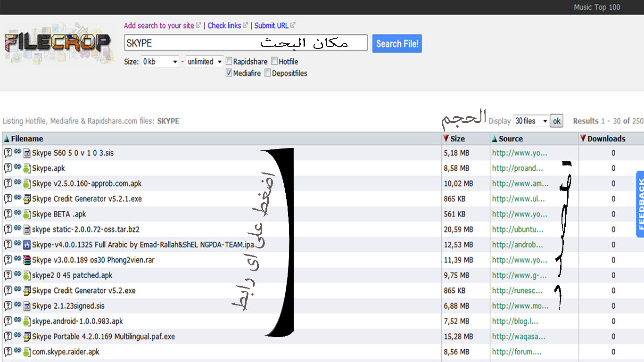The height and width of the screenshot is (362, 644).
Task: Enable the Hotfile checkbox
Action: point(274,61)
